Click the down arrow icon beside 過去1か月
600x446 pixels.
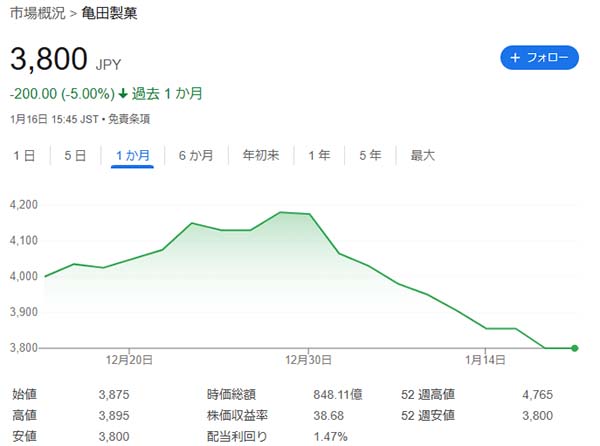[x=123, y=93]
